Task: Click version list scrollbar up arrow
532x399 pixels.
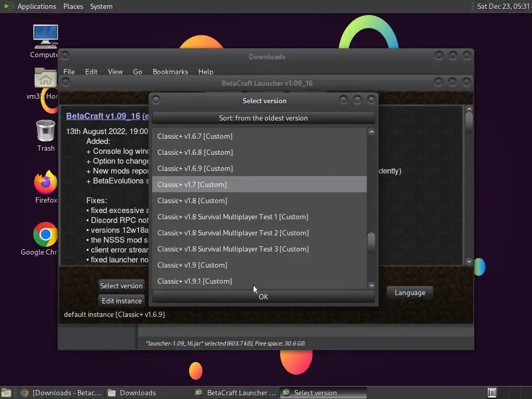Action: [371, 132]
